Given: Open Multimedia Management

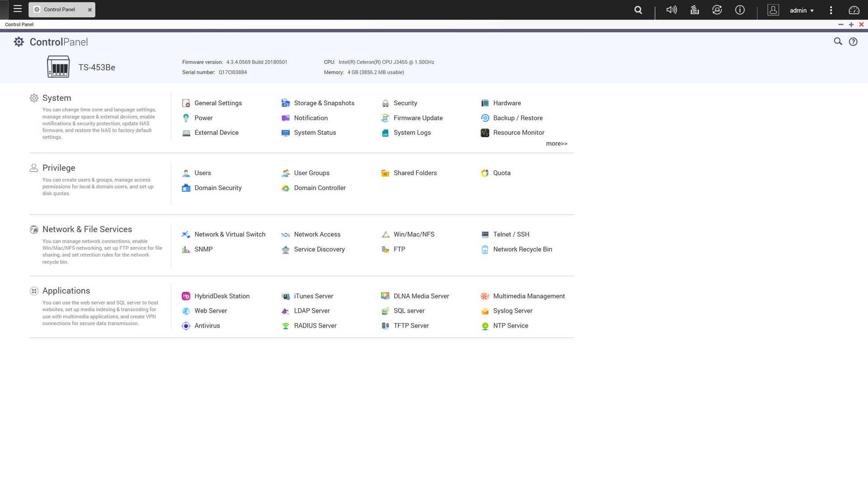Looking at the screenshot, I should 523,296.
